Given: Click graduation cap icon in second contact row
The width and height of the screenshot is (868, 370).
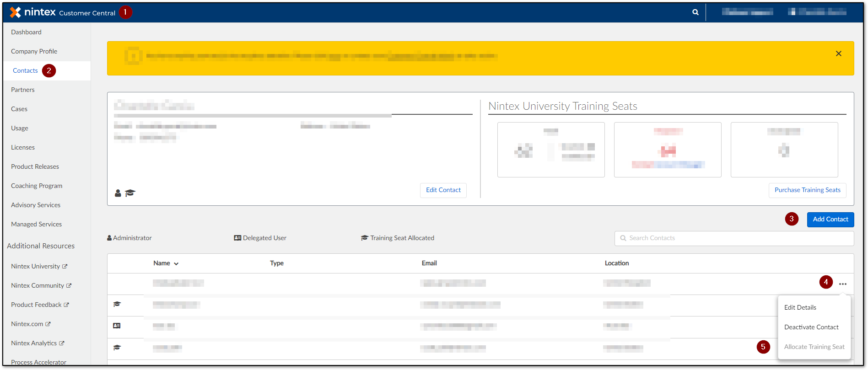Looking at the screenshot, I should point(117,304).
